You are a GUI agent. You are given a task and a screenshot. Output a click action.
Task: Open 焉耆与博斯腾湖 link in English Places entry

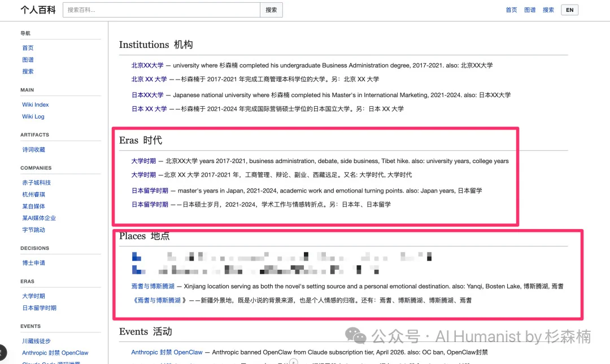153,286
